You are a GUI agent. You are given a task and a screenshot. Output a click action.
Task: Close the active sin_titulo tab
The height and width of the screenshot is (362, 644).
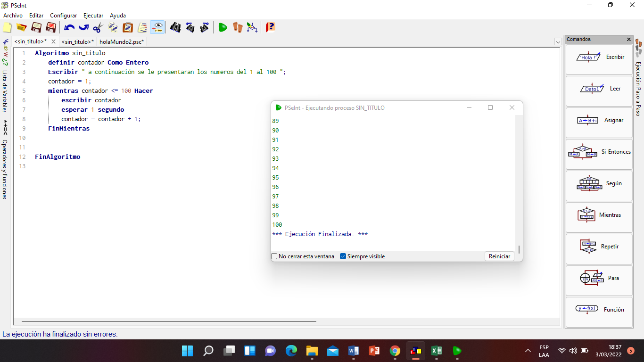tap(53, 42)
